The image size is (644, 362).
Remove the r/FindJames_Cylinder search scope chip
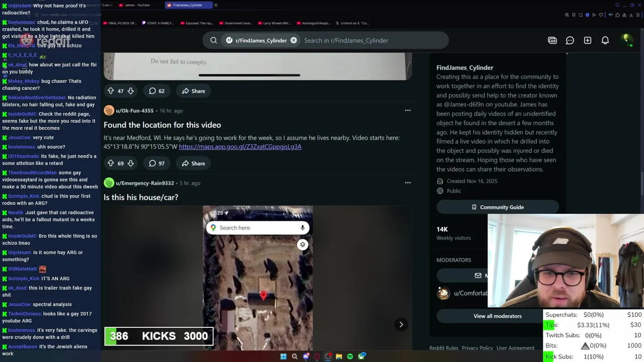coord(294,40)
